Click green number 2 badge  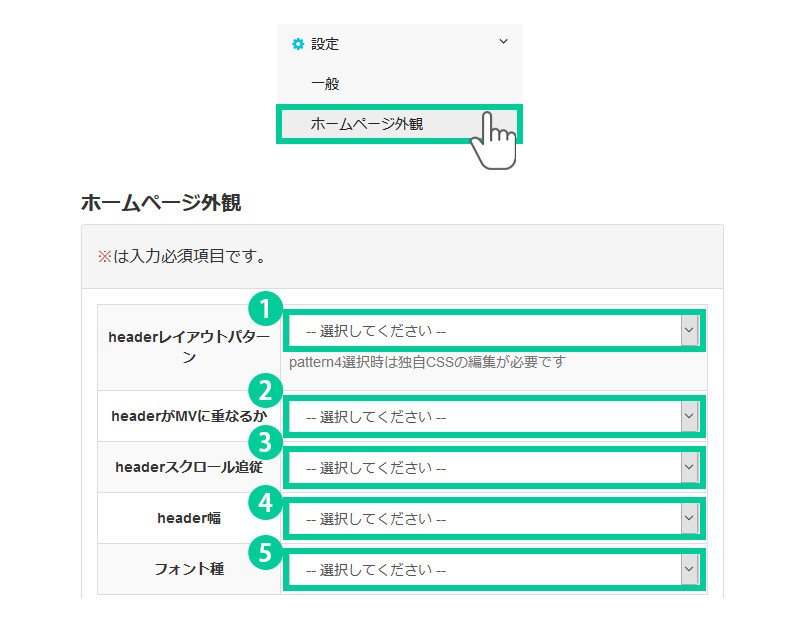265,392
